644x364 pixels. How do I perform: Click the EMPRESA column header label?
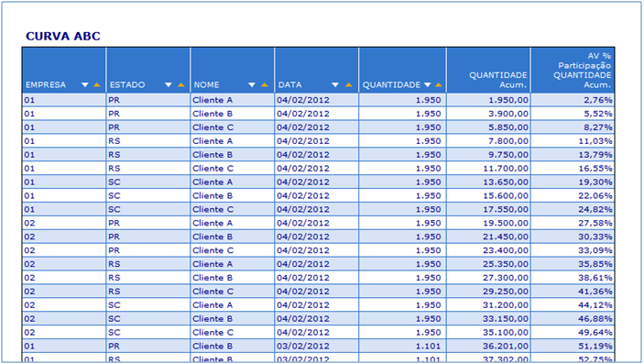pos(46,84)
